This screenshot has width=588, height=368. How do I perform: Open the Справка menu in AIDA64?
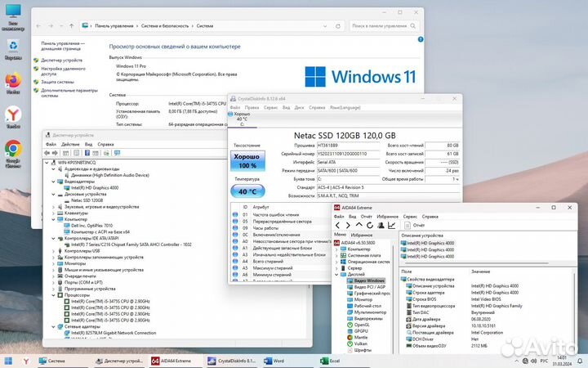[430, 217]
